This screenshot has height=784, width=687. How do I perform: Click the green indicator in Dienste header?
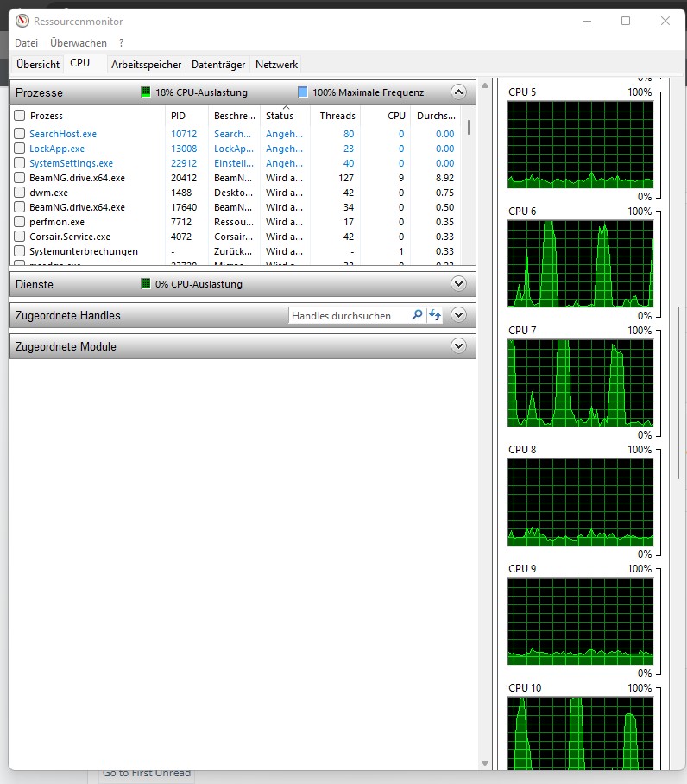pos(145,284)
